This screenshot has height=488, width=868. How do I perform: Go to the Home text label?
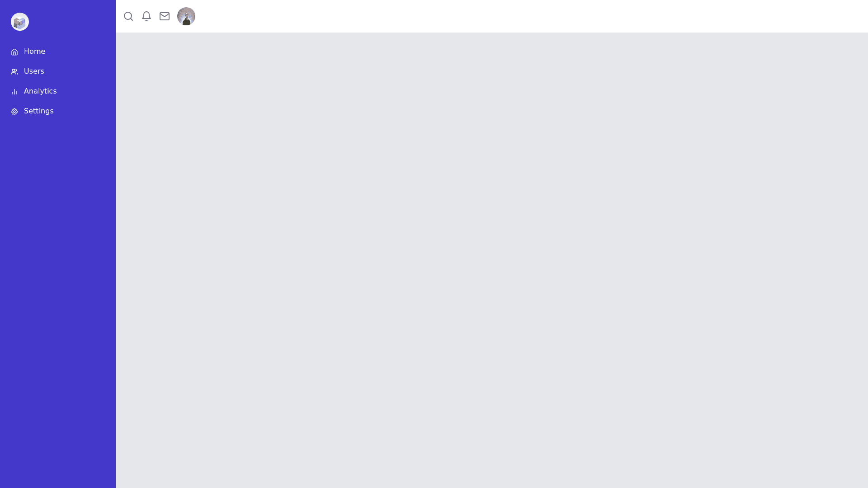coord(34,52)
